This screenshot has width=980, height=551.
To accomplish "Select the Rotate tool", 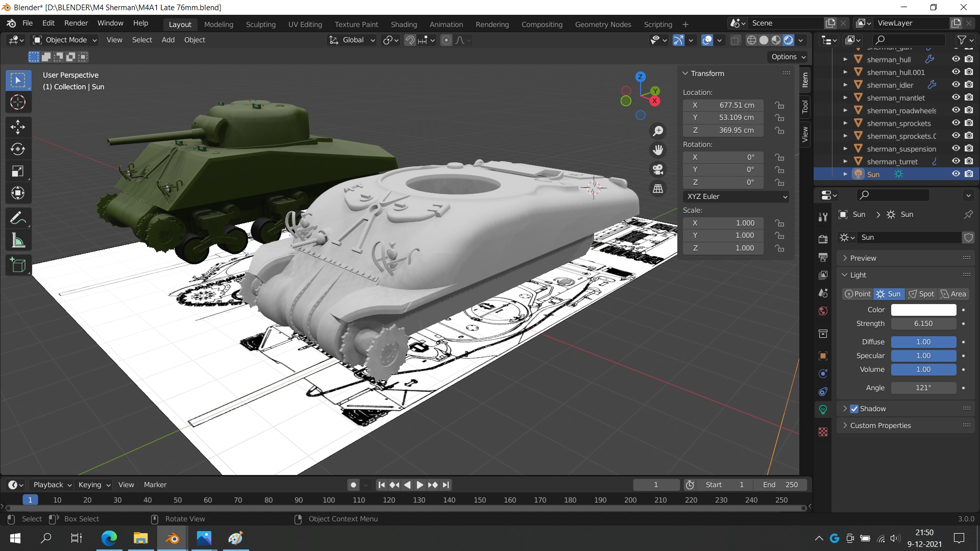I will pyautogui.click(x=18, y=149).
